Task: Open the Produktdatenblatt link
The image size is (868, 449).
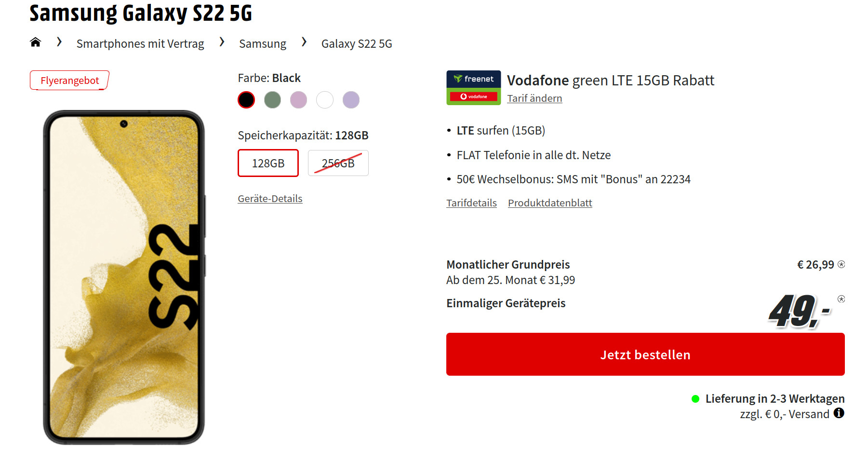Action: [x=550, y=203]
